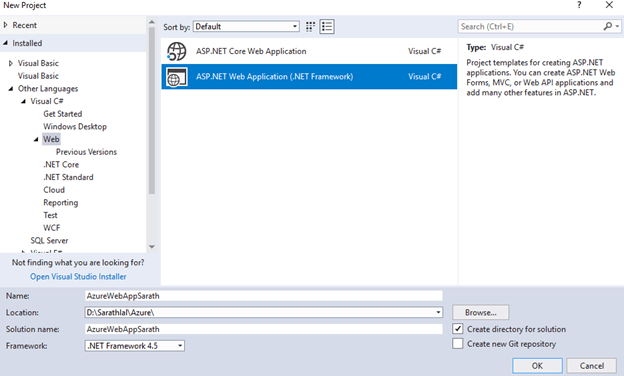Select the Web category
The height and width of the screenshot is (376, 624).
pos(51,139)
